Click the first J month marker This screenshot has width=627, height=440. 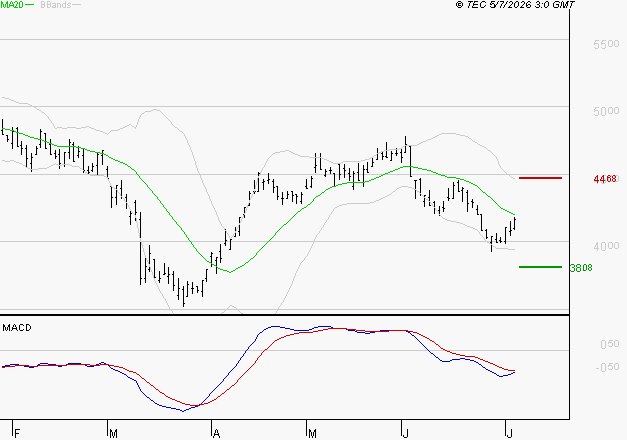tap(405, 433)
